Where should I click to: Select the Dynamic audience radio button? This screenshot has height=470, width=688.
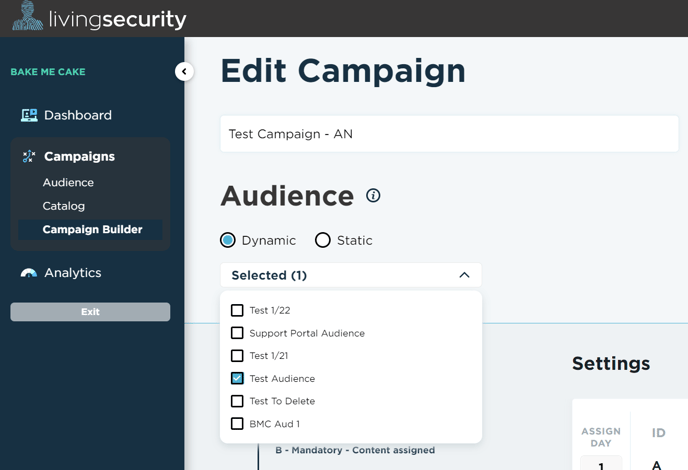(x=228, y=240)
